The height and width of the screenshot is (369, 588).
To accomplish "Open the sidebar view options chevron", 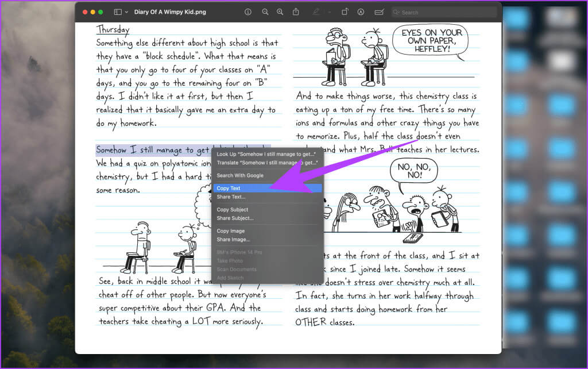I will (126, 12).
